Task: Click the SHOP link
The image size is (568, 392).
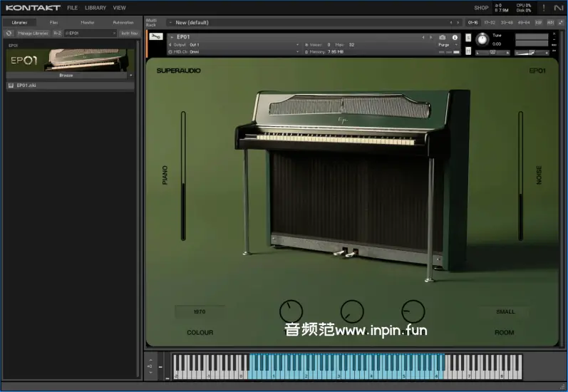Action: coord(481,8)
